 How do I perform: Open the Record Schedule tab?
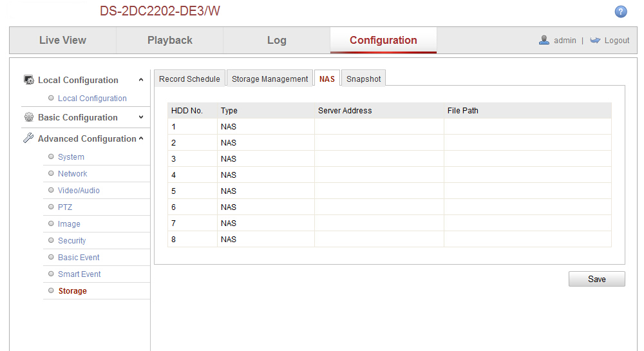pyautogui.click(x=189, y=79)
